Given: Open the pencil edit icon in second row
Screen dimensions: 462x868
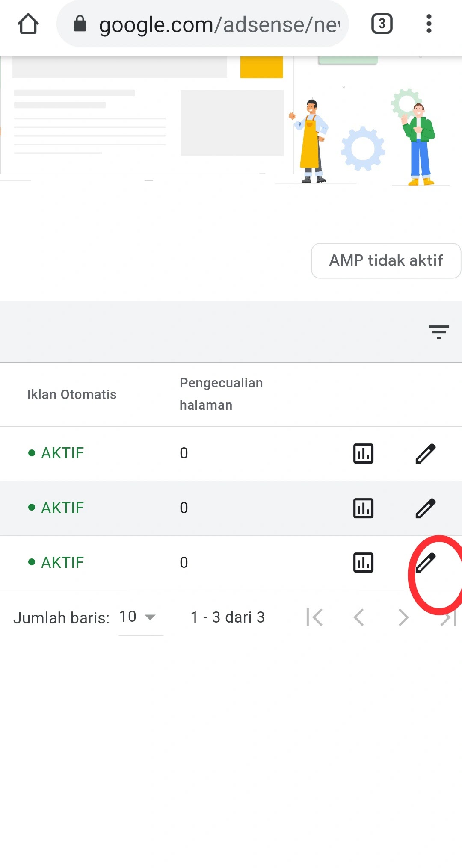Looking at the screenshot, I should 426,508.
